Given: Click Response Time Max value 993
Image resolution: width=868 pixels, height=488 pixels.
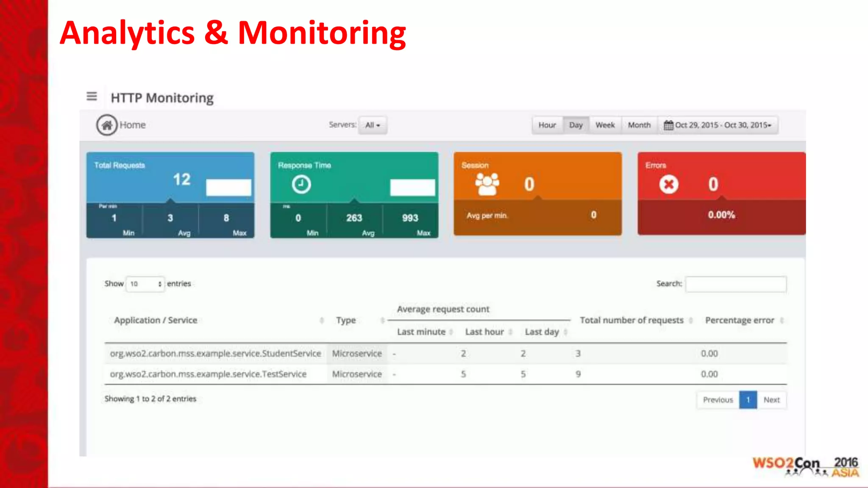Looking at the screenshot, I should click(410, 218).
